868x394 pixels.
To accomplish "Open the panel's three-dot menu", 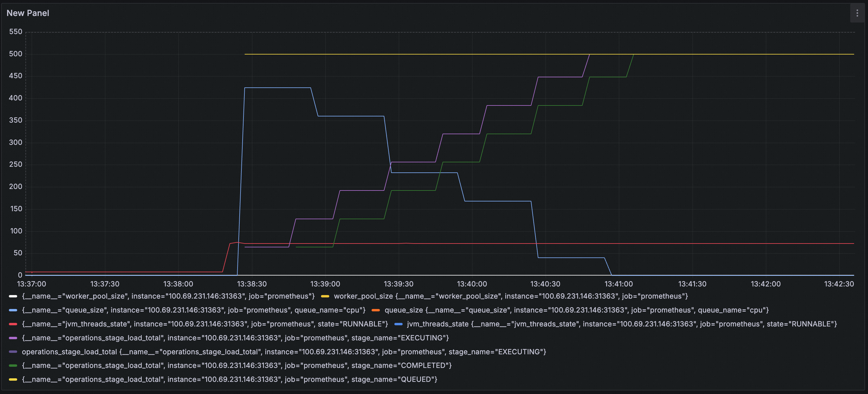I will click(x=857, y=13).
